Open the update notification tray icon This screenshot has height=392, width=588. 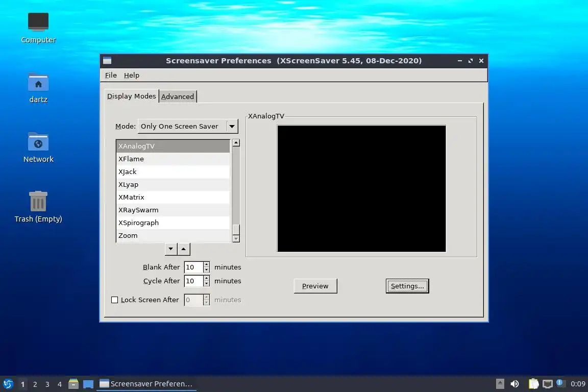pyautogui.click(x=559, y=383)
